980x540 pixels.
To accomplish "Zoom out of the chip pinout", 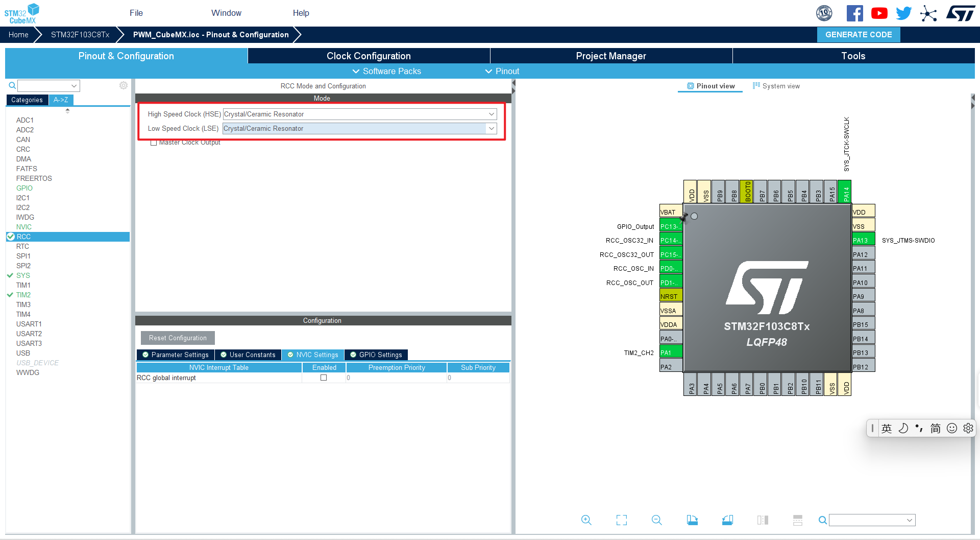I will [656, 520].
